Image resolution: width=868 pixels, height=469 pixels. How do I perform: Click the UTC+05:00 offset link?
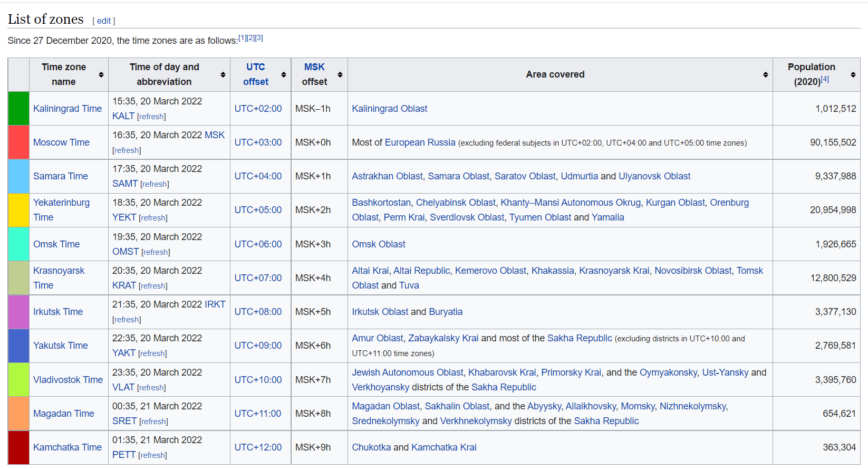(x=258, y=210)
